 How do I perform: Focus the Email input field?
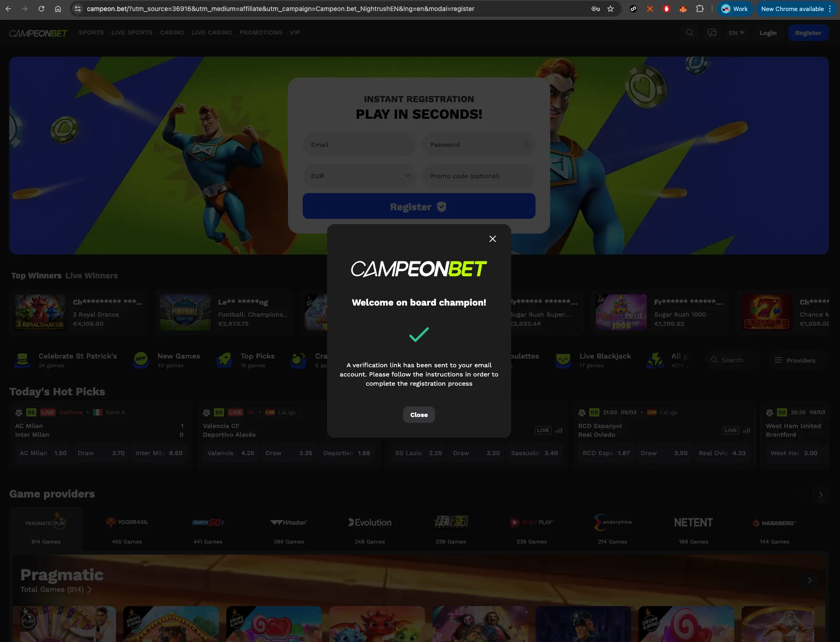pos(359,145)
